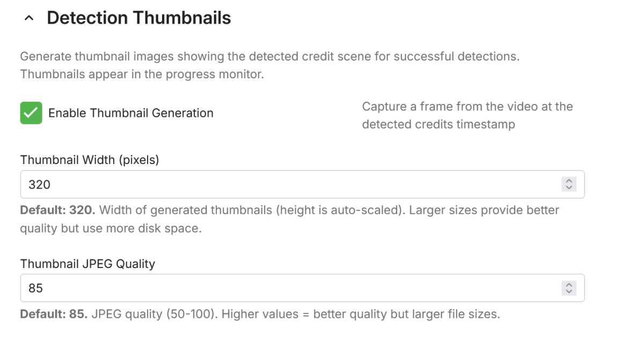Viewport: 644px width, 342px height.
Task: Click the Thumbnail JPEG Quality label
Action: [x=87, y=264]
